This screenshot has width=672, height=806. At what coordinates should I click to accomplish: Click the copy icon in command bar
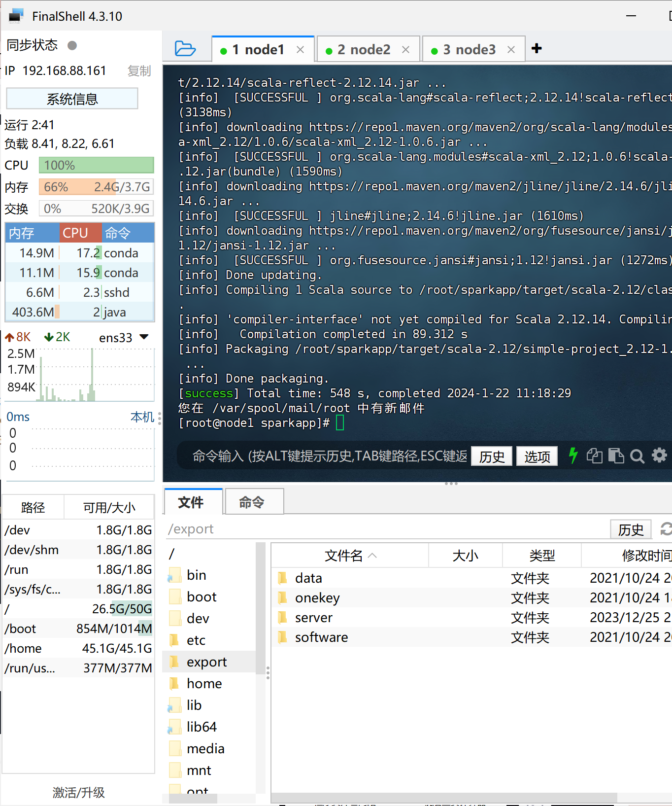tap(595, 456)
